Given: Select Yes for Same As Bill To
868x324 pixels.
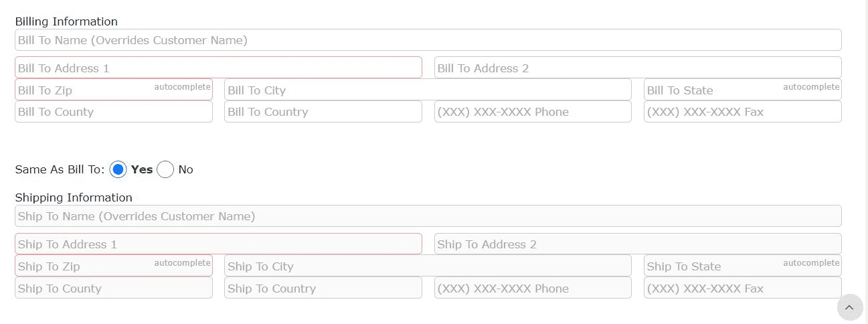Looking at the screenshot, I should click(x=118, y=169).
